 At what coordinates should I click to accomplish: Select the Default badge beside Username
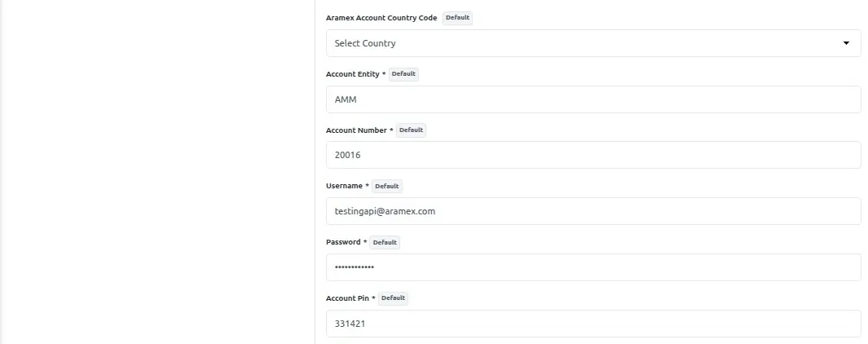387,186
